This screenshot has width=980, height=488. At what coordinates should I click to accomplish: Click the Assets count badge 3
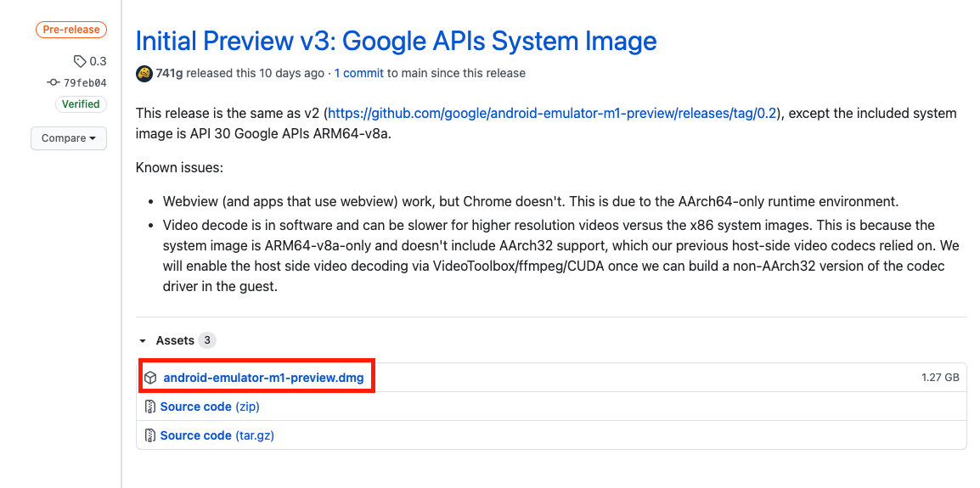[207, 340]
